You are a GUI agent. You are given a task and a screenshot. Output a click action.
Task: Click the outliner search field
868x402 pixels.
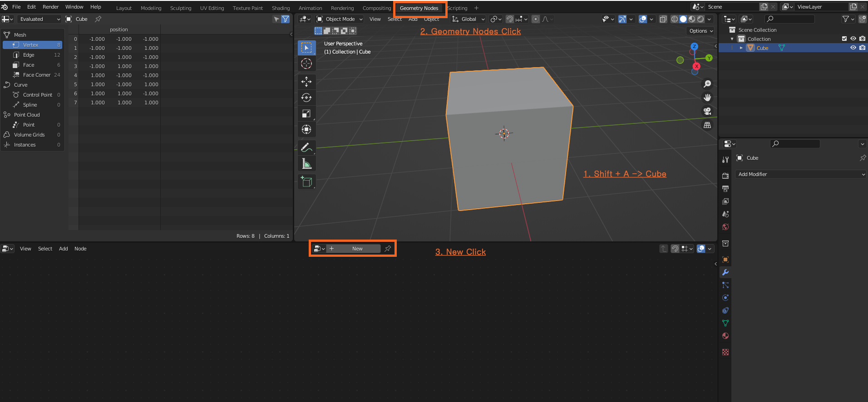pos(790,19)
